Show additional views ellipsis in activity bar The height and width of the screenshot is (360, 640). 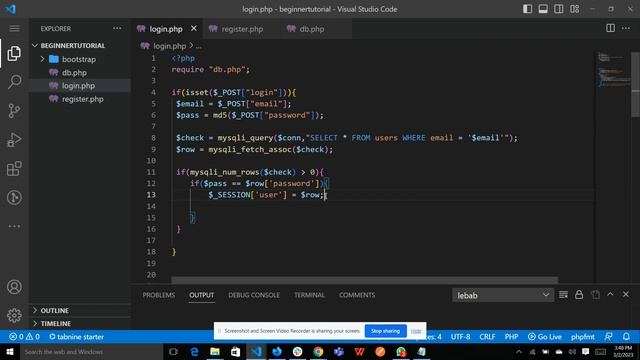[14, 226]
